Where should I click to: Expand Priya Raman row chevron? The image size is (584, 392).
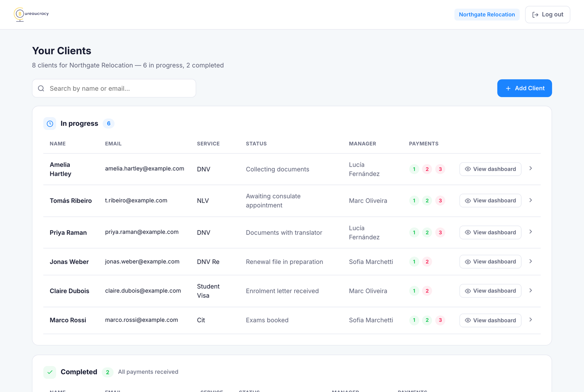click(531, 232)
